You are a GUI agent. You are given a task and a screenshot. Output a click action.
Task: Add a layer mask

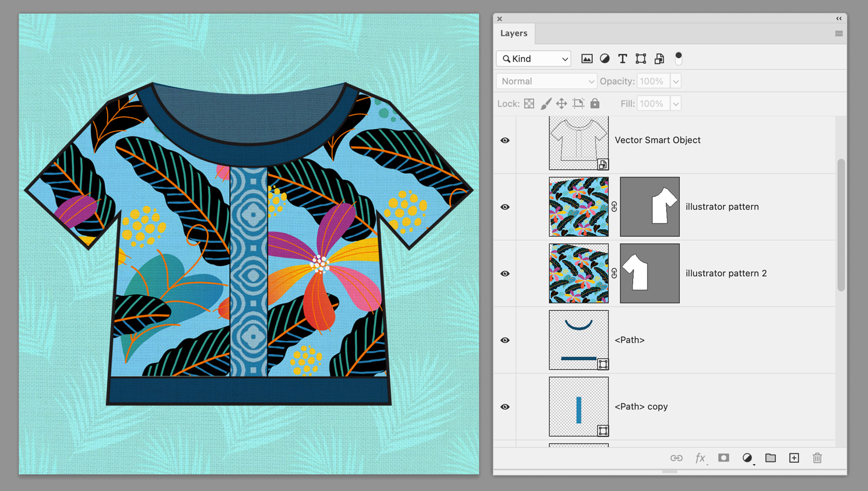(x=723, y=458)
